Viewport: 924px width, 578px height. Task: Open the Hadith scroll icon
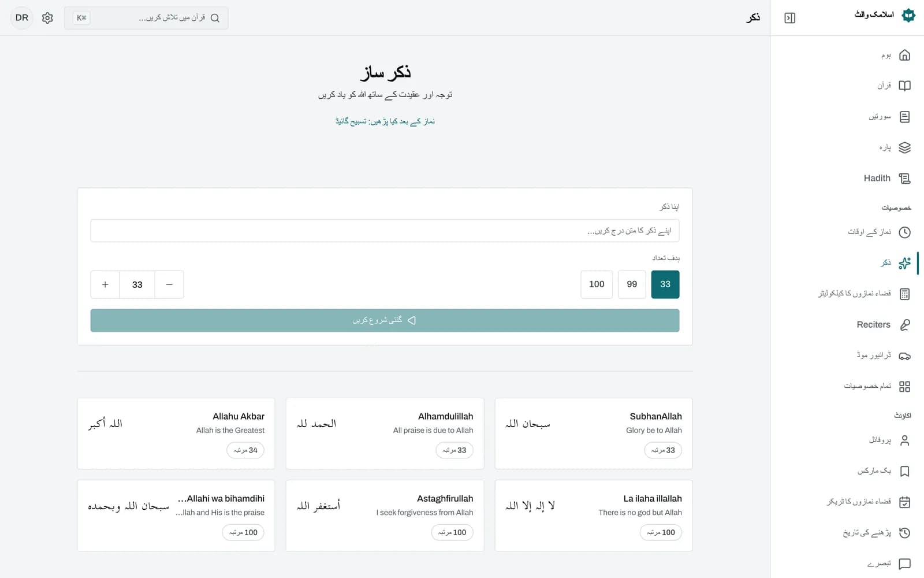click(x=904, y=178)
